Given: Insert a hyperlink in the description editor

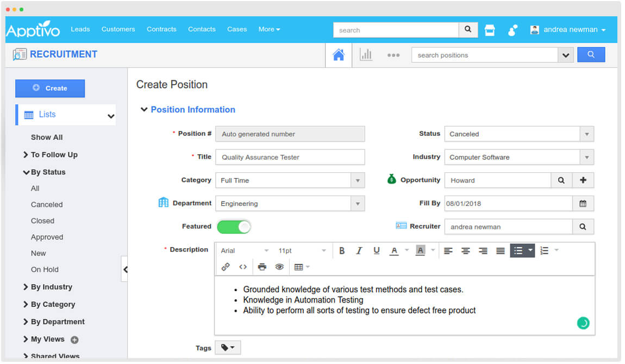Looking at the screenshot, I should pyautogui.click(x=226, y=267).
